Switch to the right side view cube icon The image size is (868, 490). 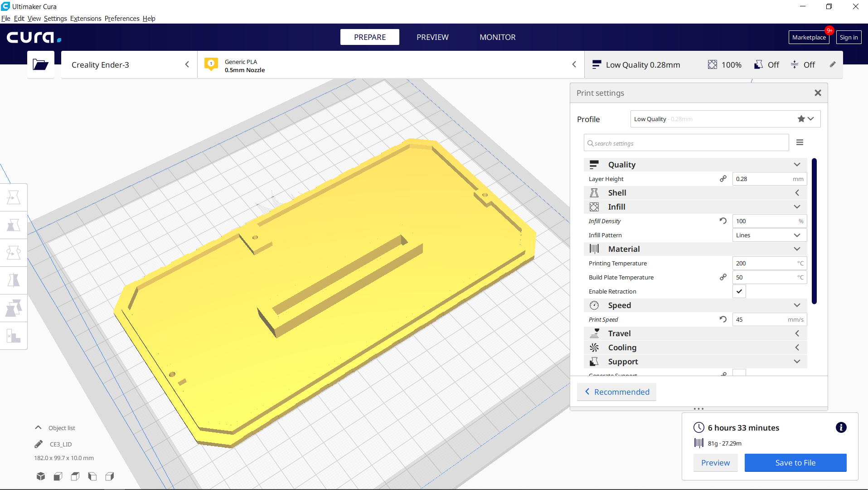point(110,476)
